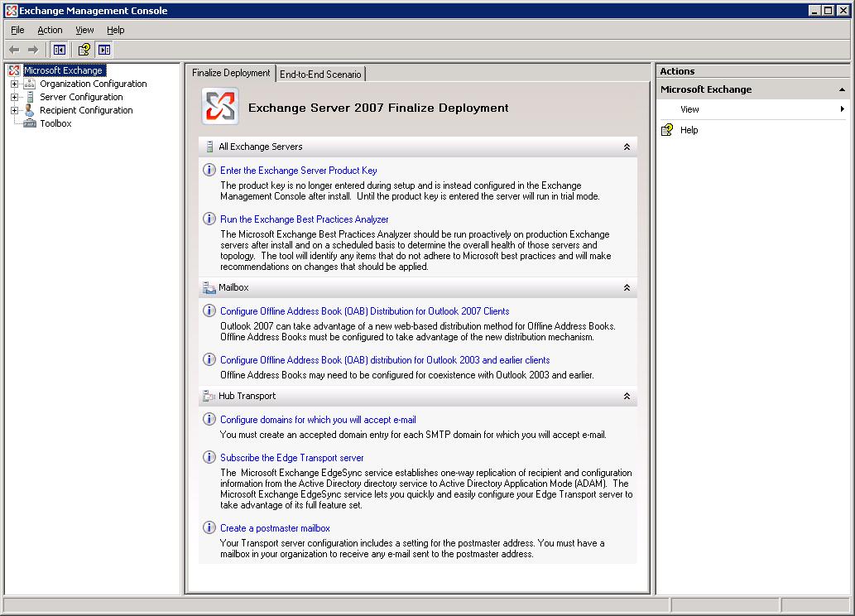The width and height of the screenshot is (855, 616).
Task: Click the Help toolbar icon with question mark
Action: click(84, 50)
